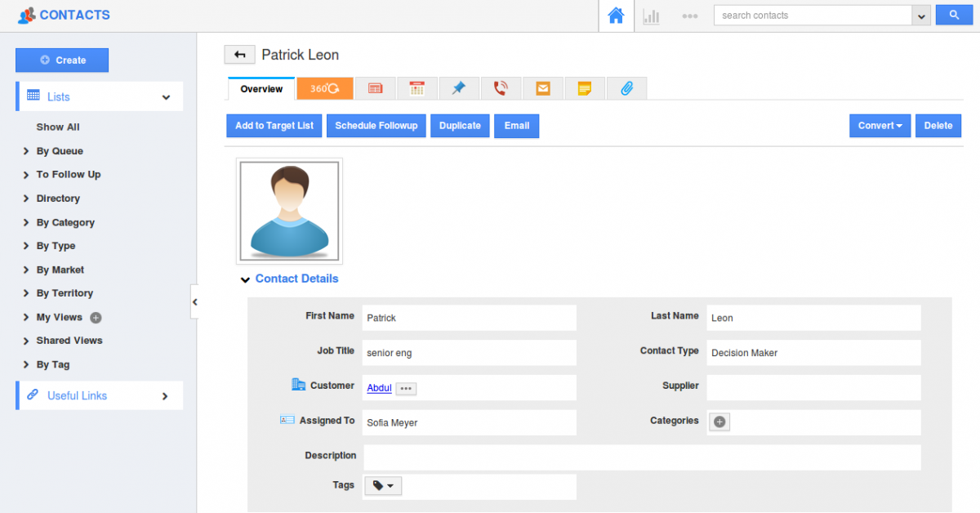Screen dimensions: 980x513
Task: Open the phone calls tab icon
Action: [501, 87]
